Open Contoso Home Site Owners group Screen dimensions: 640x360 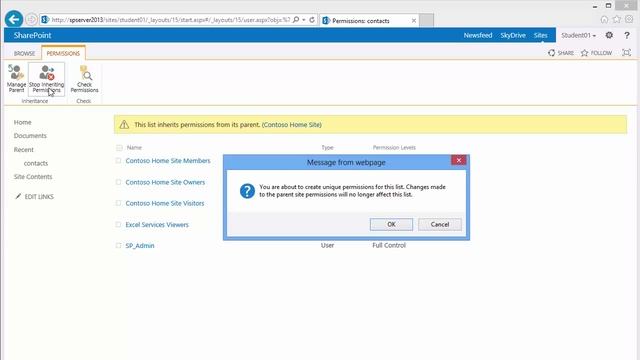pos(165,182)
